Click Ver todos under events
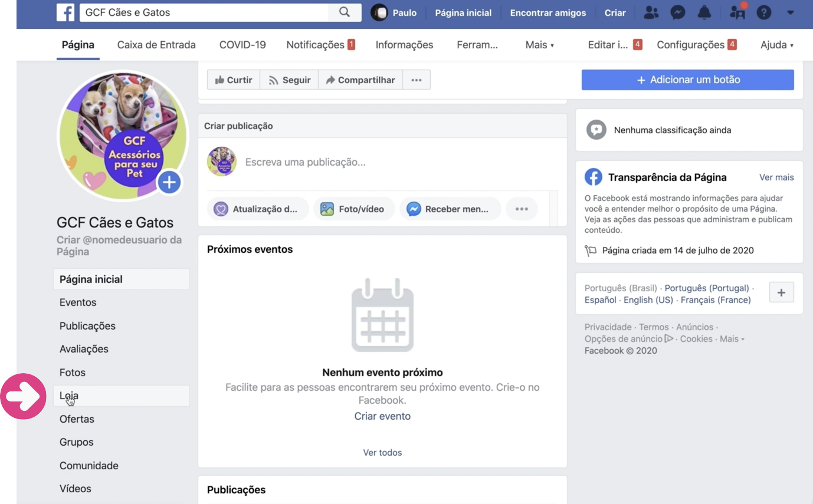This screenshot has height=504, width=813. (382, 453)
